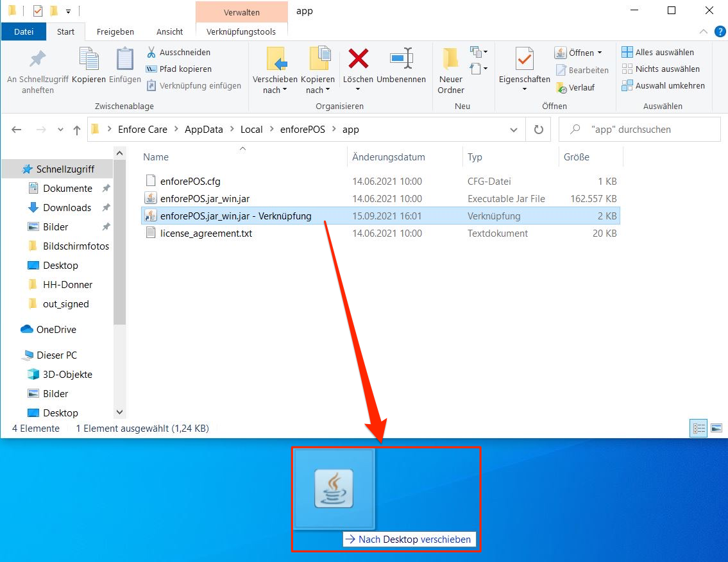Switch to large icons view in status bar
Viewport: 728px width, 562px height.
[716, 428]
